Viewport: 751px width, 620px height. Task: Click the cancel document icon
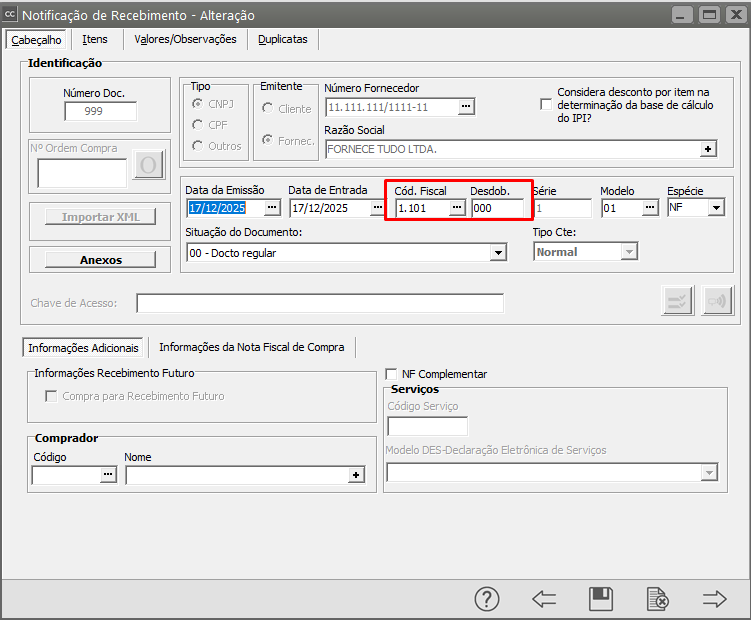tap(657, 599)
